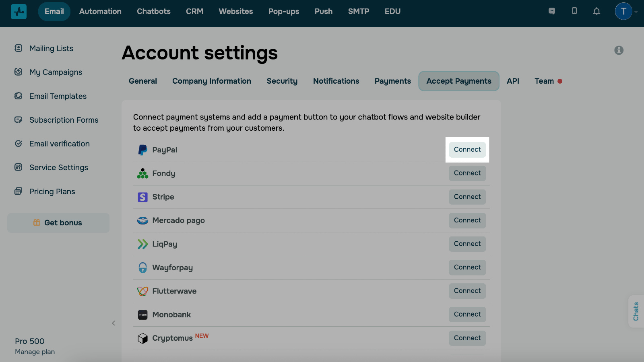The height and width of the screenshot is (362, 644).
Task: Switch to the API tab
Action: click(x=513, y=81)
